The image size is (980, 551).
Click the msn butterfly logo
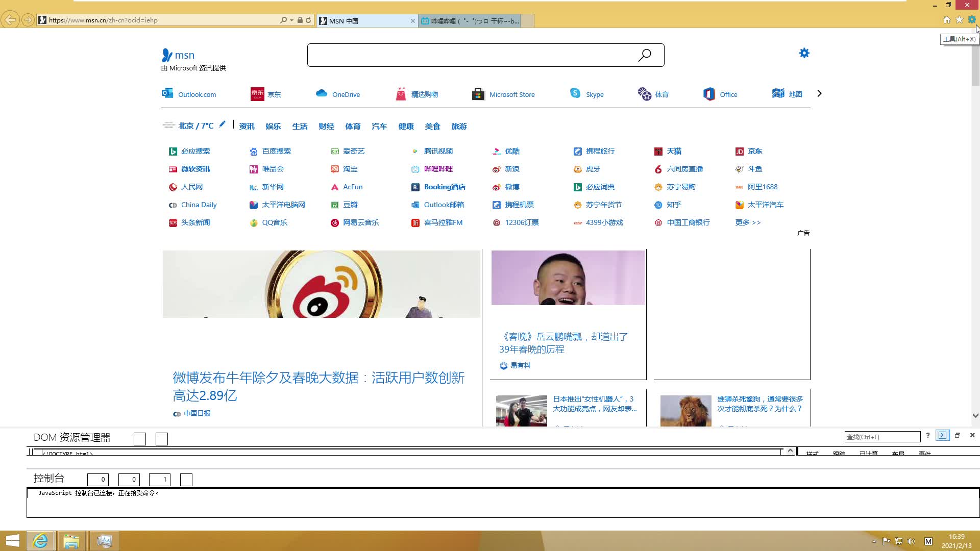178,55
